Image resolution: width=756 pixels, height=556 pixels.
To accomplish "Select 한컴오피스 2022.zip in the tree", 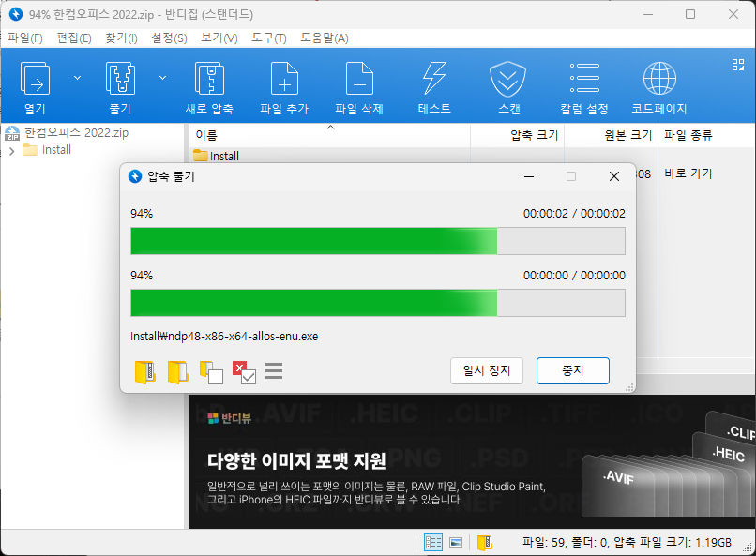I will pyautogui.click(x=76, y=132).
